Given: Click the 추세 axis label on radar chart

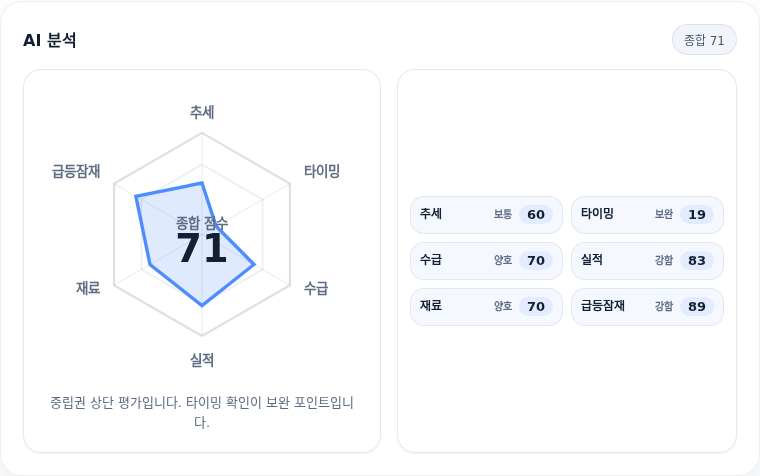Looking at the screenshot, I should pos(202,112).
